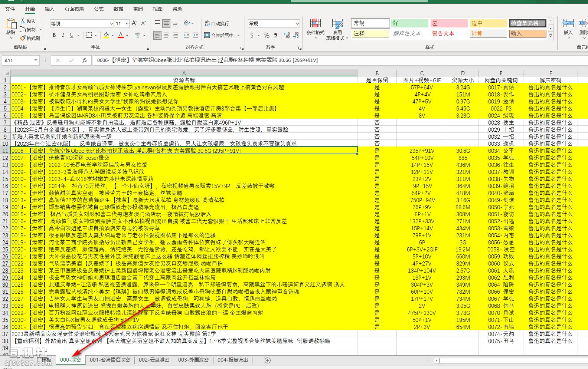This screenshot has width=588, height=369.
Task: Expand the Merge & Center dropdown arrow
Action: (238, 35)
